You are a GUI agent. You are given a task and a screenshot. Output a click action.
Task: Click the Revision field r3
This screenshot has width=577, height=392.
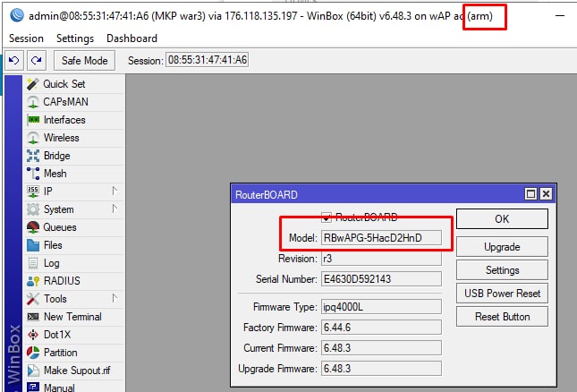coord(381,259)
